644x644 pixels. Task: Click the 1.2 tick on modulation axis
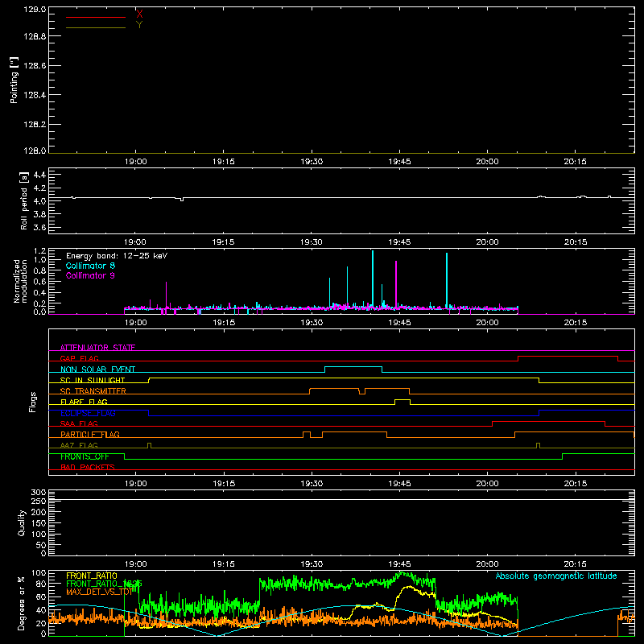tap(39, 251)
